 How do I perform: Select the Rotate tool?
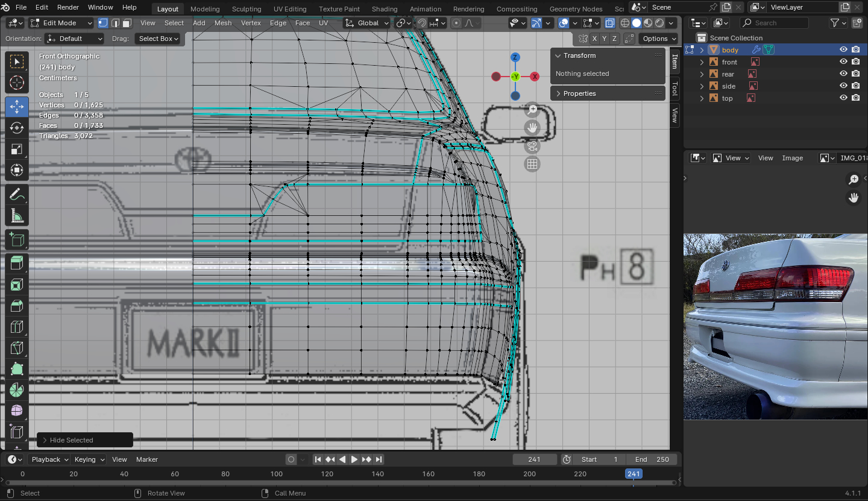pyautogui.click(x=17, y=128)
